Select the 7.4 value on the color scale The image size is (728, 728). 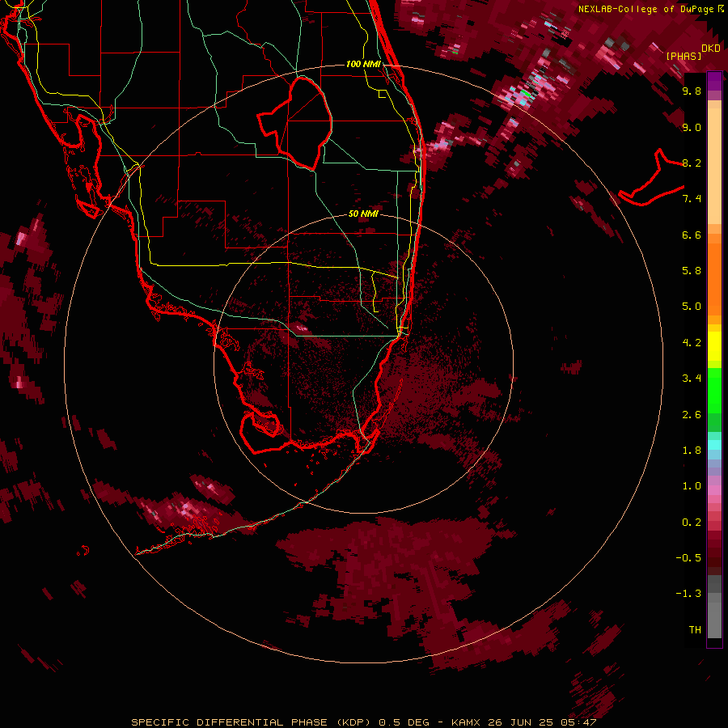tap(692, 199)
